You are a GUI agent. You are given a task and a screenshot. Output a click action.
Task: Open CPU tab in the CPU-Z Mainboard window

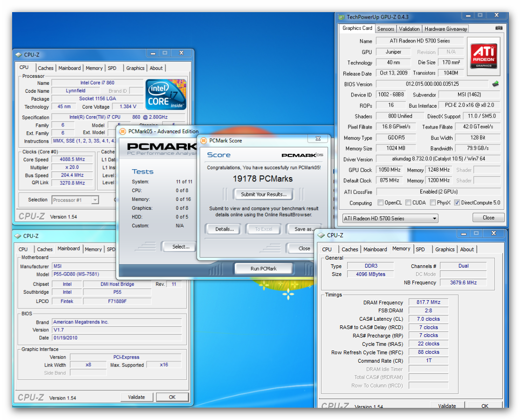(23, 249)
